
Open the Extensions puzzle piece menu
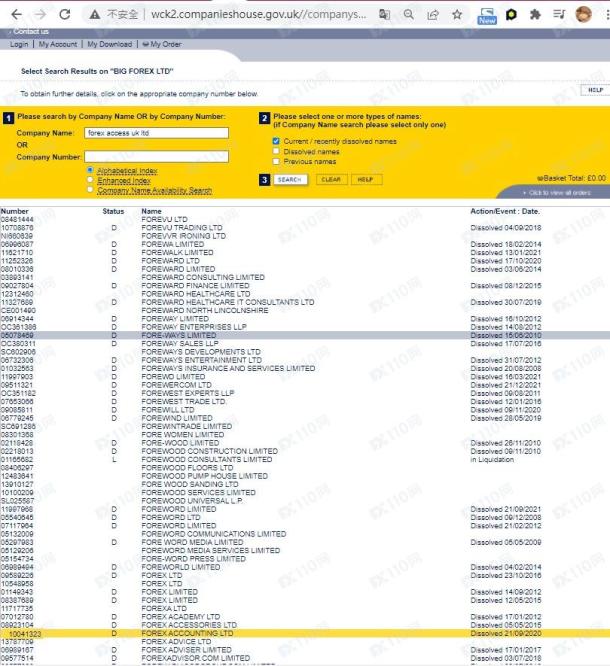pos(535,14)
